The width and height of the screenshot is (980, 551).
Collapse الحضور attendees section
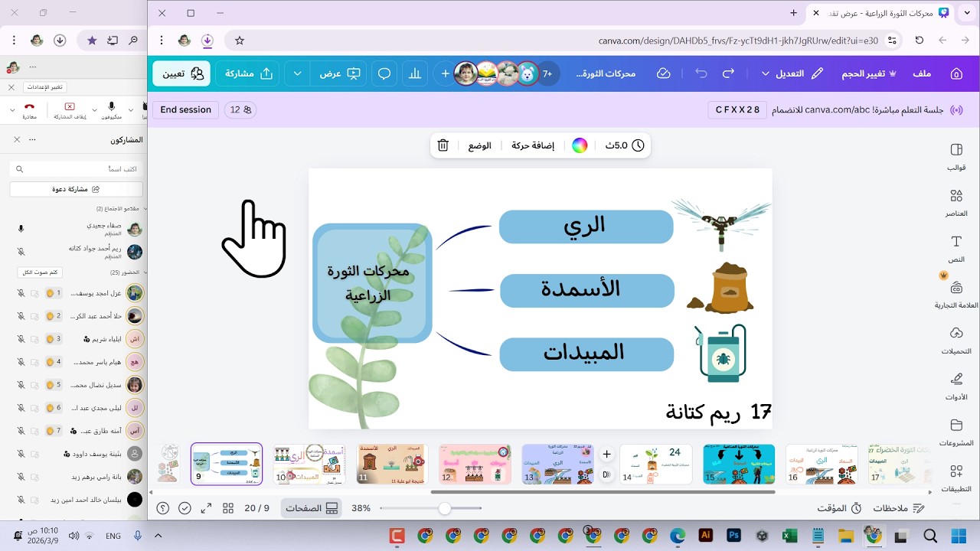click(x=145, y=272)
